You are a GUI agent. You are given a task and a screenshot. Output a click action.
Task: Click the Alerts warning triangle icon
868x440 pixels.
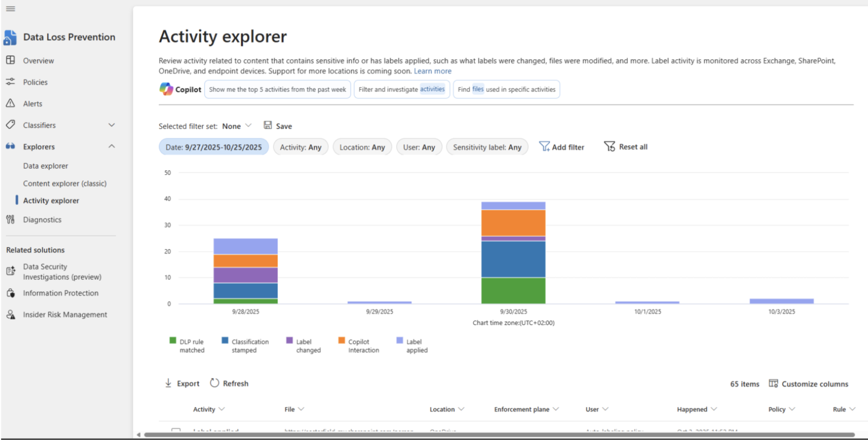[x=10, y=103]
